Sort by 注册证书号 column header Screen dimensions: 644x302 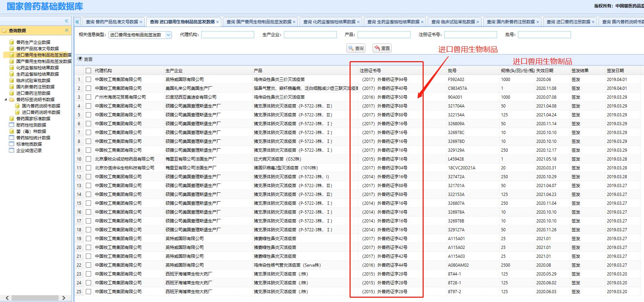[402, 70]
